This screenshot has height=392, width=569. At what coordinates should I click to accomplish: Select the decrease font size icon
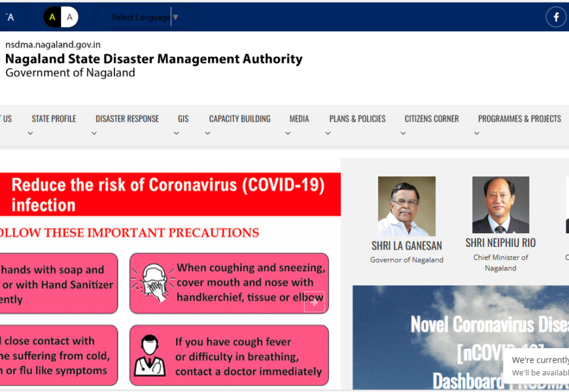pyautogui.click(x=11, y=17)
